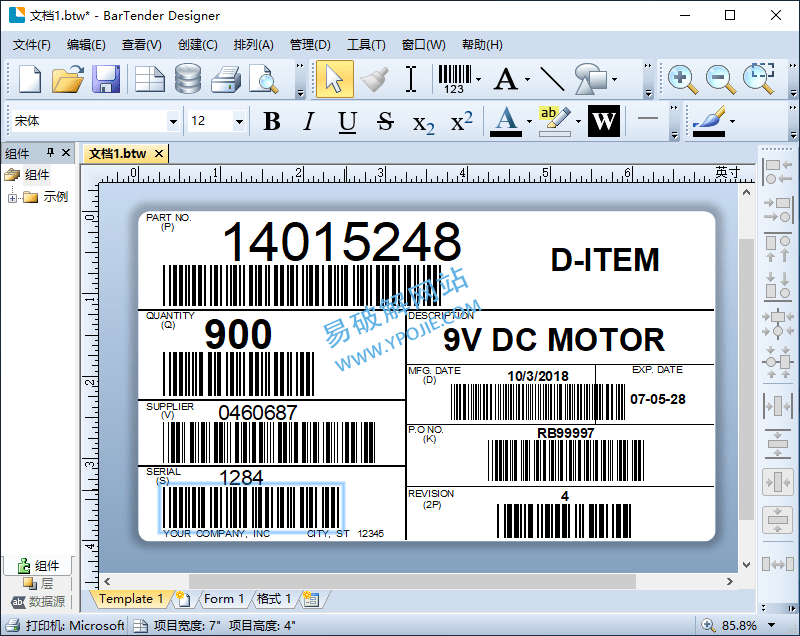
Task: Click the print preview icon
Action: (x=264, y=79)
